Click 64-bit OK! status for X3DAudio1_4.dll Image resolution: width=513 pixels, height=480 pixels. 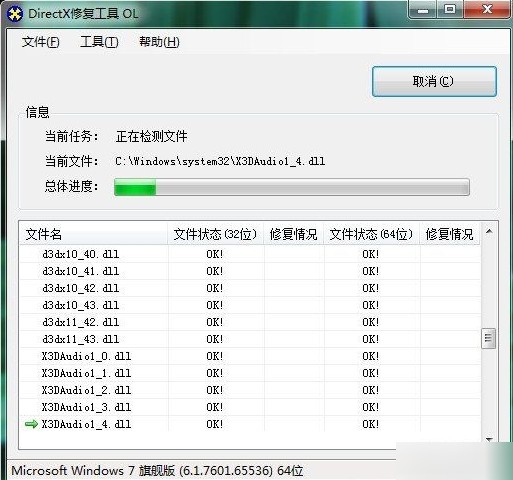371,424
